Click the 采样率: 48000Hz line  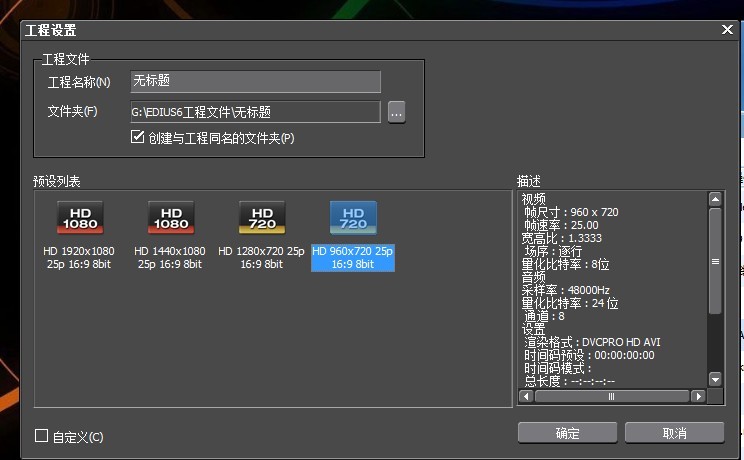click(565, 290)
